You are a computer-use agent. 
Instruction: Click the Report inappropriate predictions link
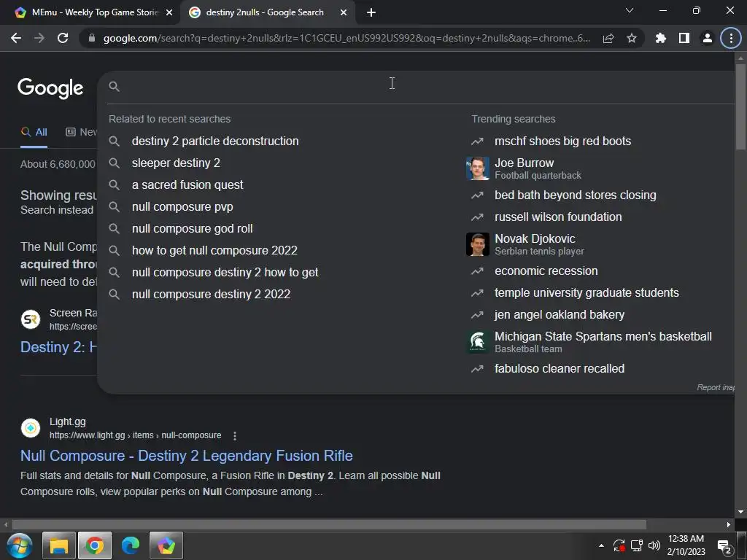point(716,388)
